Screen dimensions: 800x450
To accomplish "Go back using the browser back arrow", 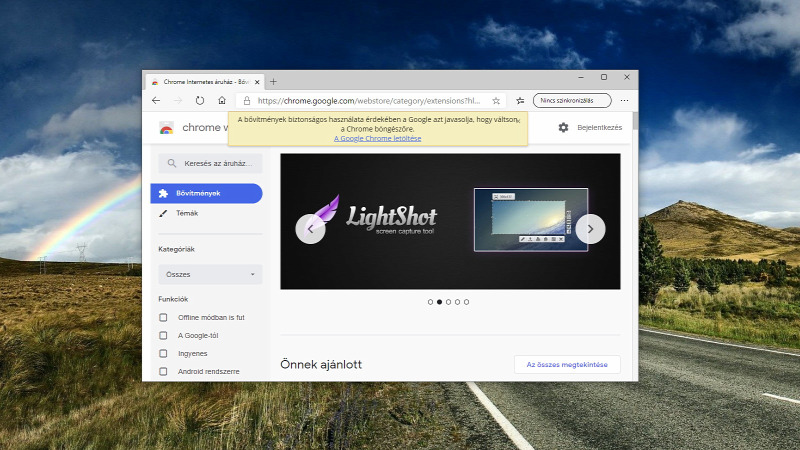I will [156, 101].
